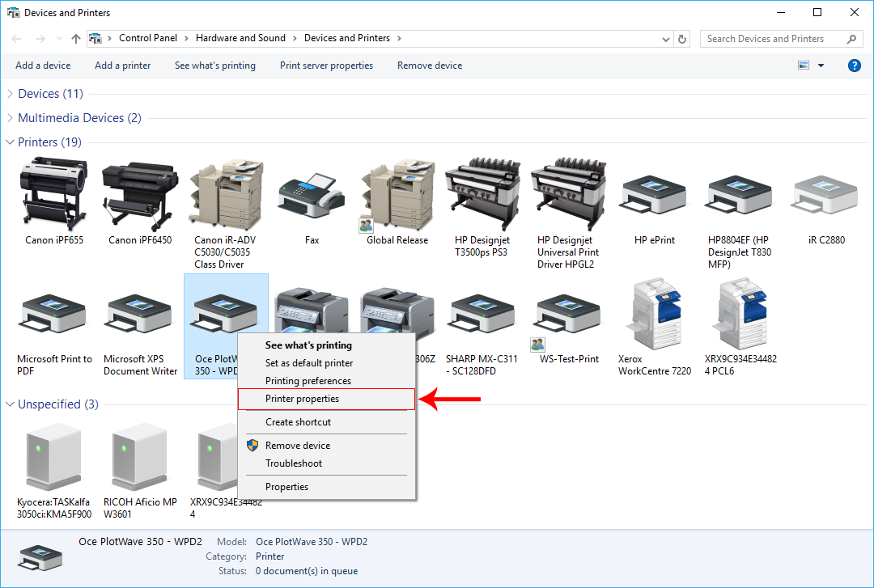Navigate back with the back arrow
The height and width of the screenshot is (588, 874).
coord(17,39)
